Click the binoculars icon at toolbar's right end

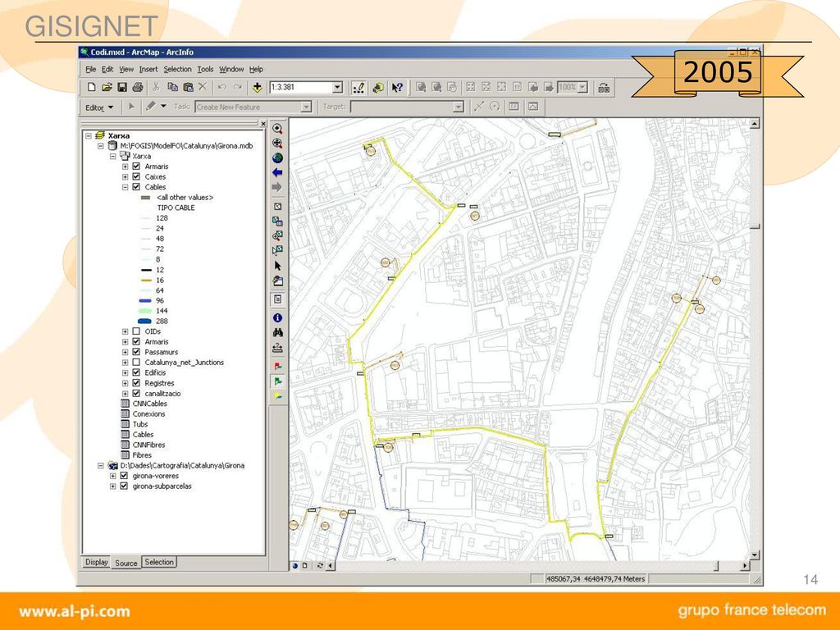click(604, 88)
